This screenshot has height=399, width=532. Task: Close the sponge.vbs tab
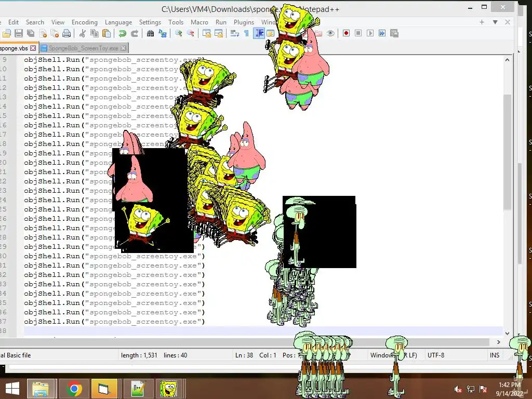(x=33, y=48)
